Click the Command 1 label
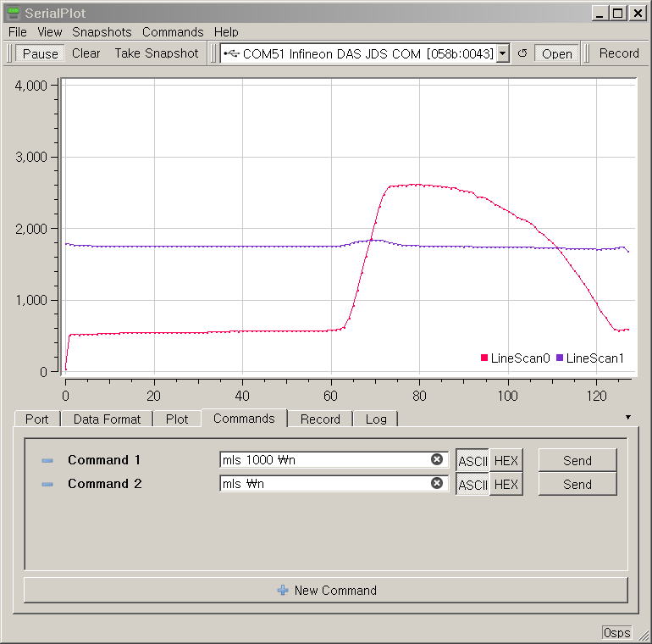The width and height of the screenshot is (652, 644). click(x=104, y=460)
